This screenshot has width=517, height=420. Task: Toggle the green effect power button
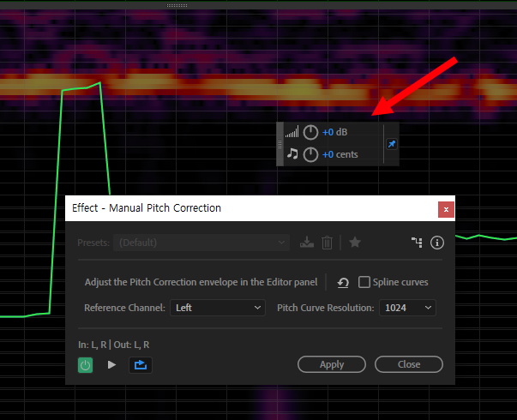click(x=86, y=365)
